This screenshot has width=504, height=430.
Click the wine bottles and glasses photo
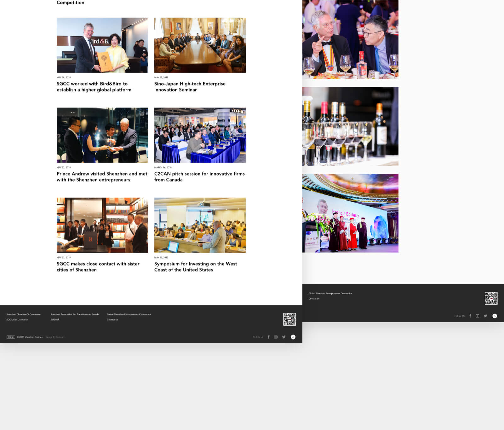(350, 126)
